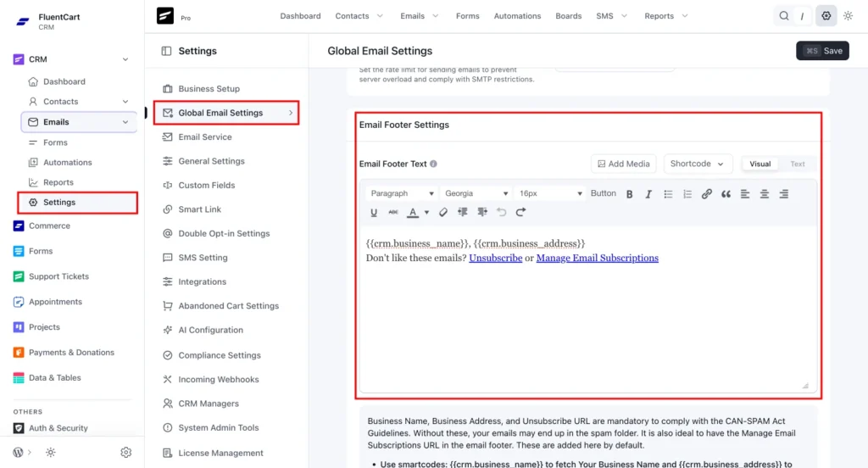The height and width of the screenshot is (468, 868).
Task: Center align footer text
Action: coord(764,194)
